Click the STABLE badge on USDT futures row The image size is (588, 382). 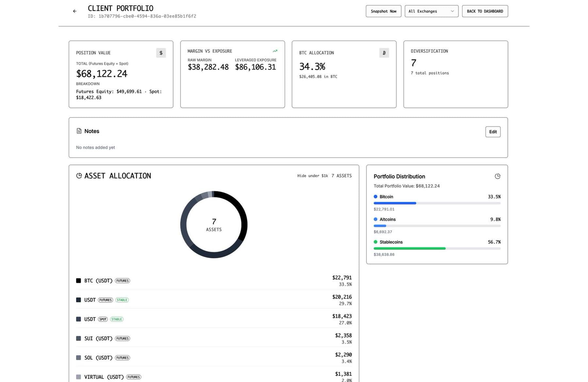(122, 300)
